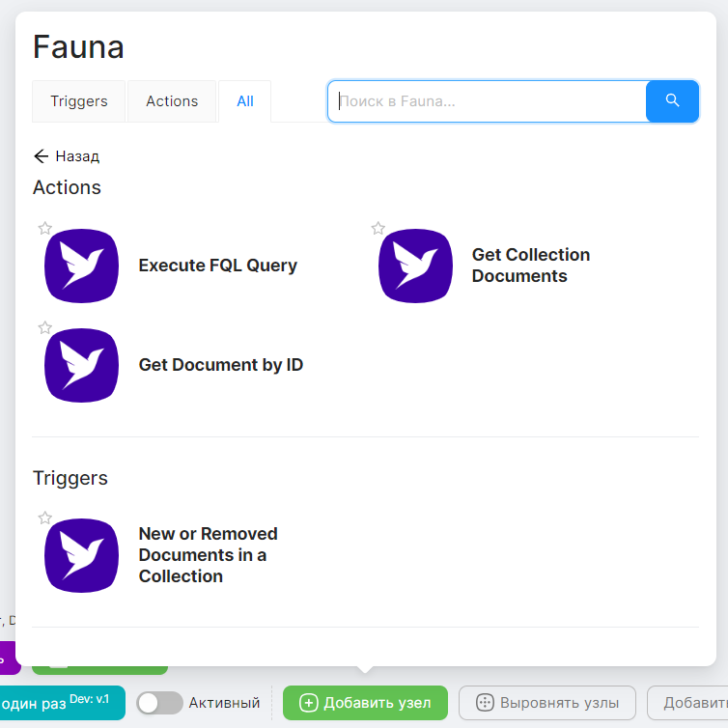Star the New or Removed Documents trigger

click(x=45, y=518)
